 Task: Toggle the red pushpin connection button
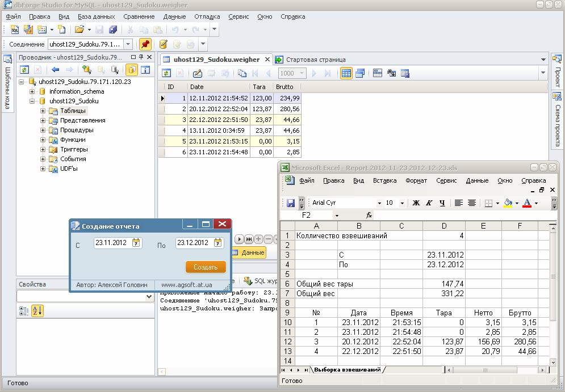[145, 44]
